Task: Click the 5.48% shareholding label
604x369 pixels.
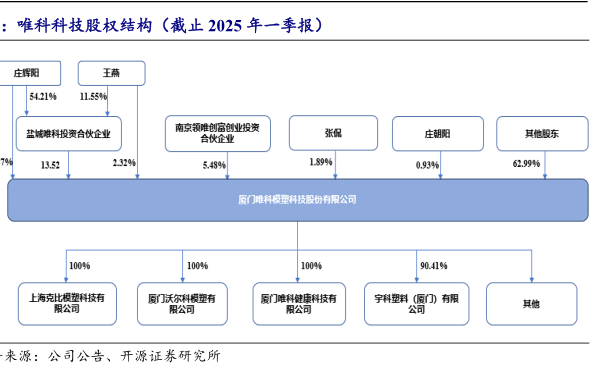Action: tap(214, 165)
